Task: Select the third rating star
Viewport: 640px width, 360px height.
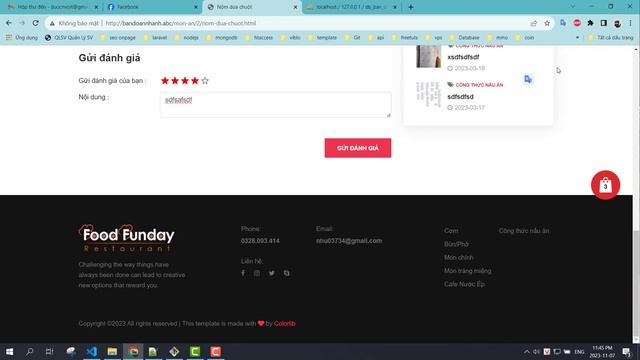Action: 185,81
